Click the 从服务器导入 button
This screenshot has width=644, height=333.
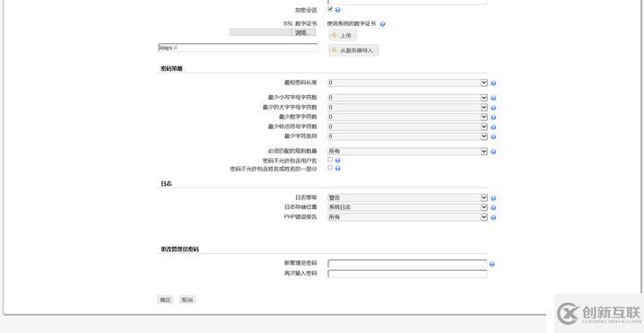(353, 50)
